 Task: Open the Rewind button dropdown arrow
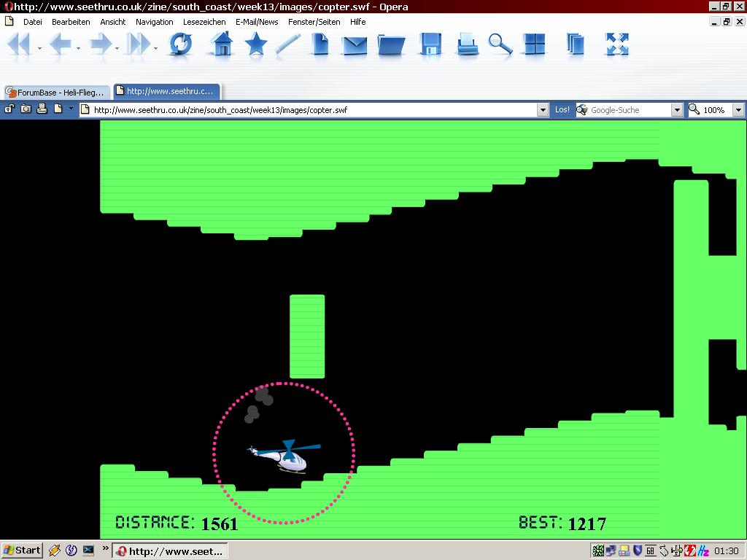point(39,48)
